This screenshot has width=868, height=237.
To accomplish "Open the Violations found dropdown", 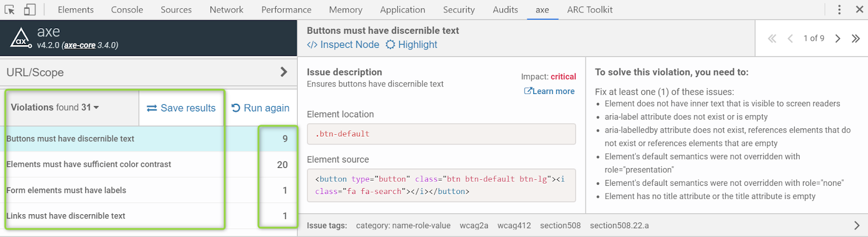I will click(55, 108).
